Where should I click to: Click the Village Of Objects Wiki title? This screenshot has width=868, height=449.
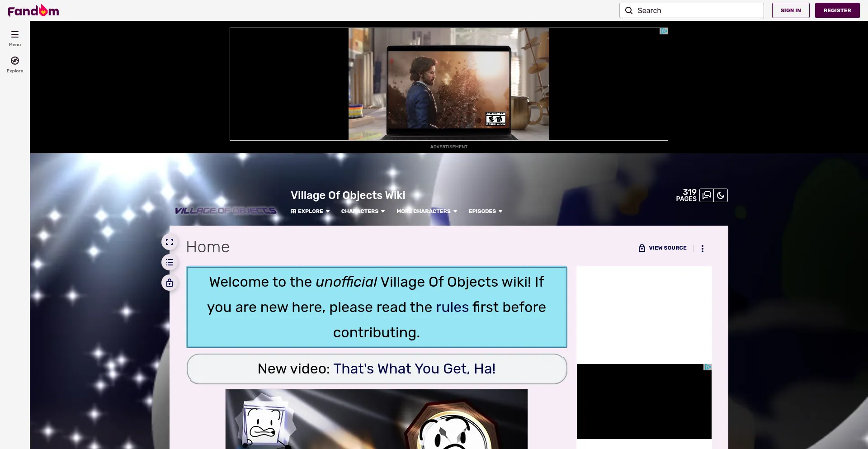(x=348, y=195)
